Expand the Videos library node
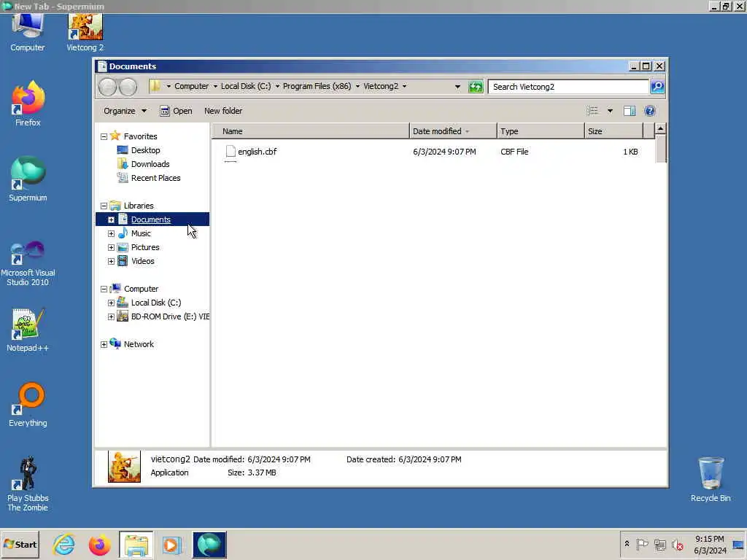Screen dimensions: 747x560 111,262
